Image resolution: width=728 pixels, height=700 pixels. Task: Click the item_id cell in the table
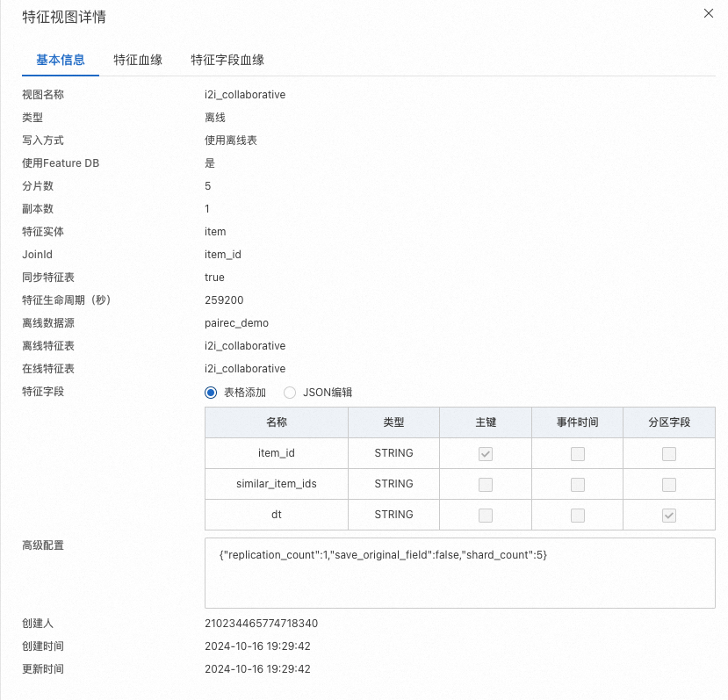click(x=276, y=453)
